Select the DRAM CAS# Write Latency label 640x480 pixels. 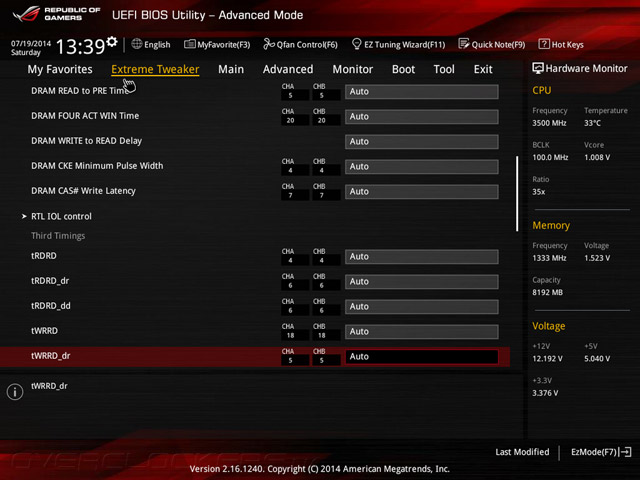coord(83,191)
